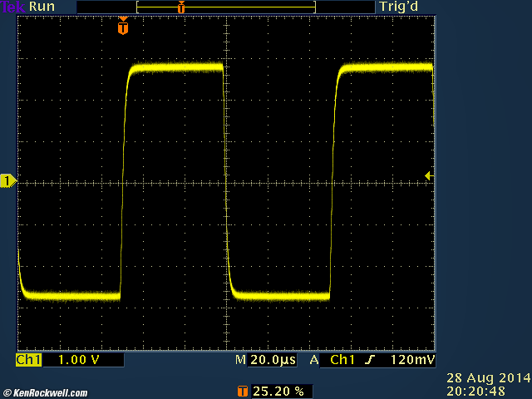Image resolution: width=532 pixels, height=399 pixels.
Task: Open the Ch1 trigger source readout
Action: (343, 360)
